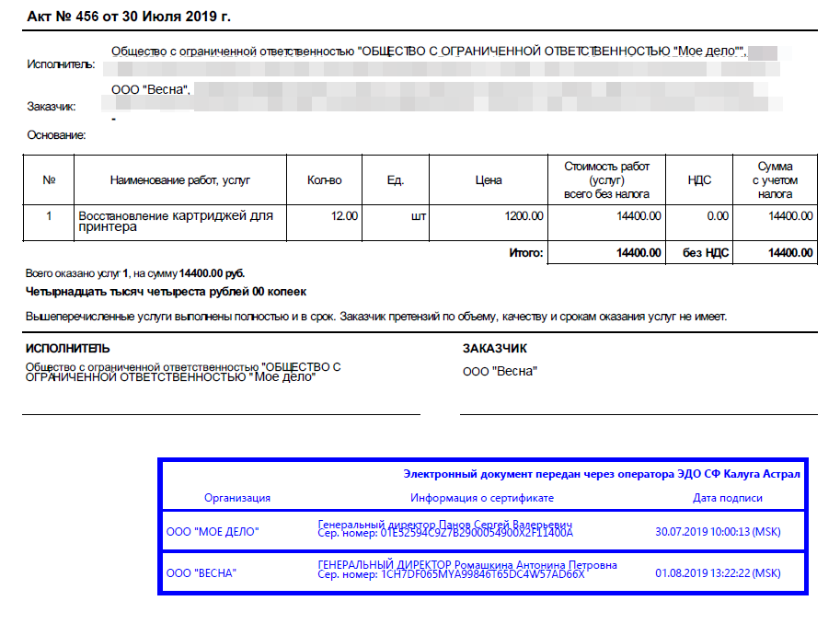Image resolution: width=840 pixels, height=624 pixels.
Task: Click the sentence starting 'Вышеперечисленные услуги выполнены'
Action: point(376,317)
